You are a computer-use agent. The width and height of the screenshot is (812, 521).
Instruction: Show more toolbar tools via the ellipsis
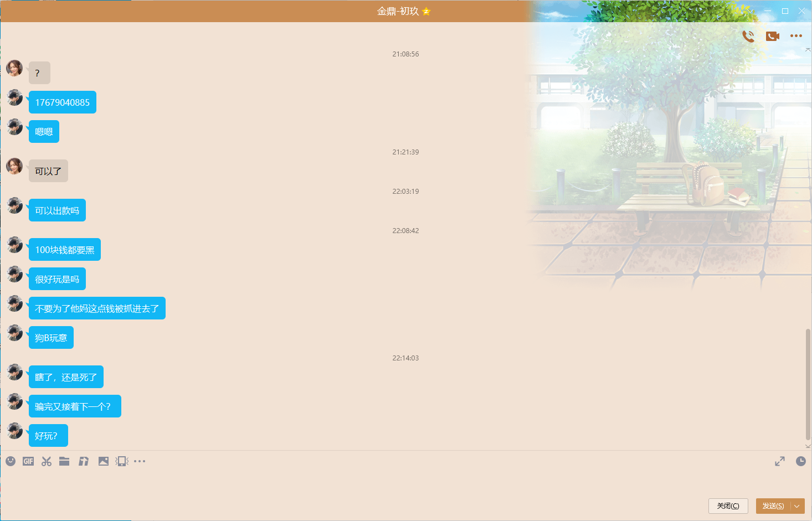140,461
